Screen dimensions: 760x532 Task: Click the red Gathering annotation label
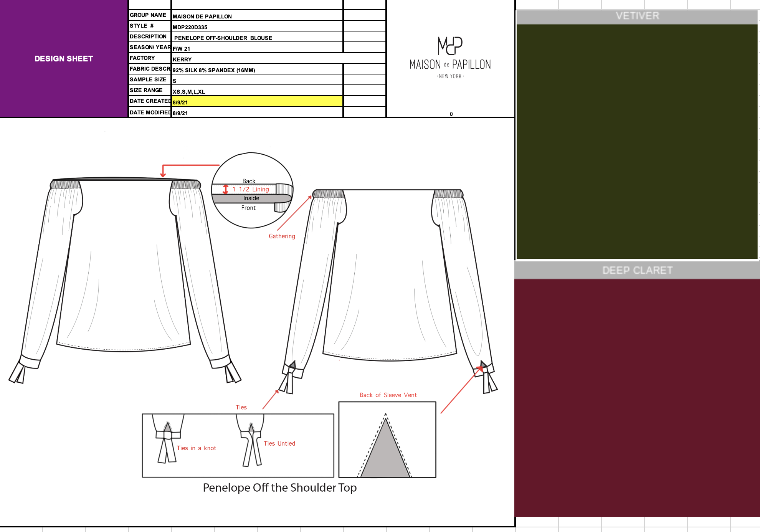click(x=282, y=236)
